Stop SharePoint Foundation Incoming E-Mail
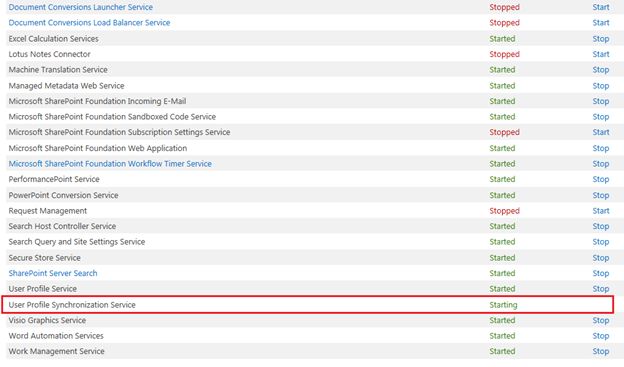Image resolution: width=624 pixels, height=367 pixels. (x=601, y=101)
